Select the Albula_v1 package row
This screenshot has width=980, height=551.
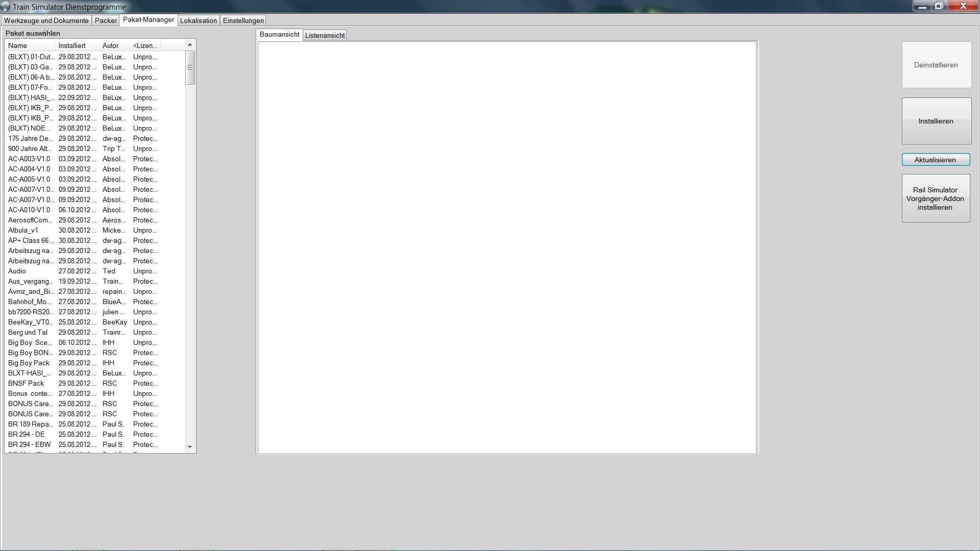tap(23, 230)
